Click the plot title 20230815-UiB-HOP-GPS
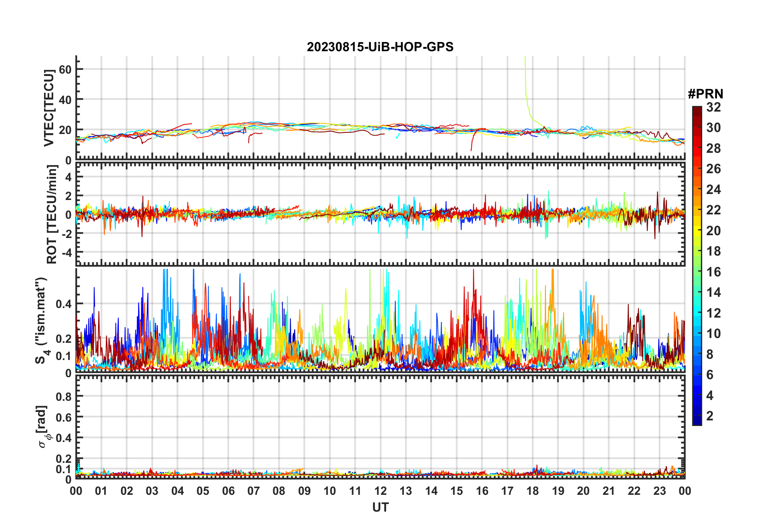Screen dimensions: 761x532 click(380, 47)
